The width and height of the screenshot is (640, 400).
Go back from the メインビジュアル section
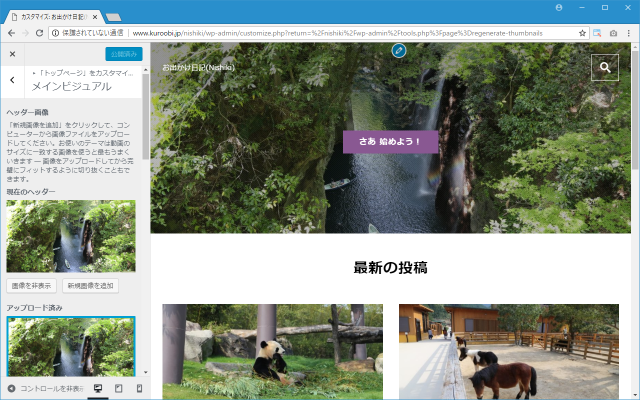pos(13,81)
